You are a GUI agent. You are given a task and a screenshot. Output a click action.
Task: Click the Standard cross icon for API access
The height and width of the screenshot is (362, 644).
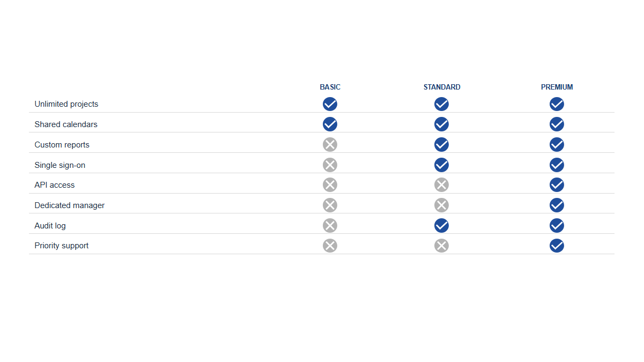point(441,185)
